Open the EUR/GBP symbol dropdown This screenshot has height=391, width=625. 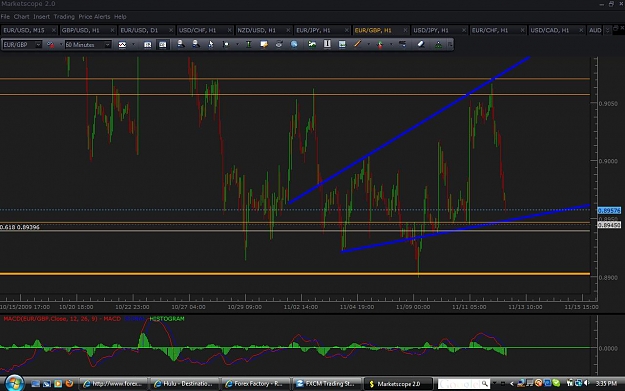click(x=38, y=45)
